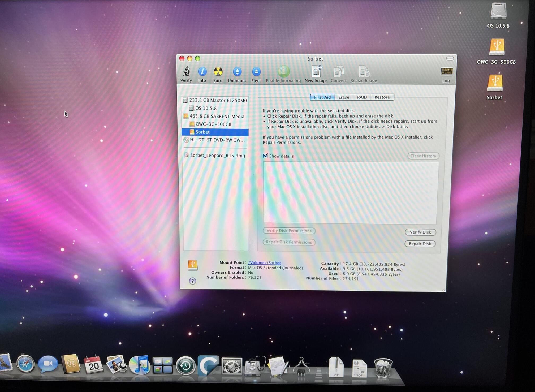535x392 pixels.
Task: Open TextEdit from the Dock
Action: [x=278, y=366]
